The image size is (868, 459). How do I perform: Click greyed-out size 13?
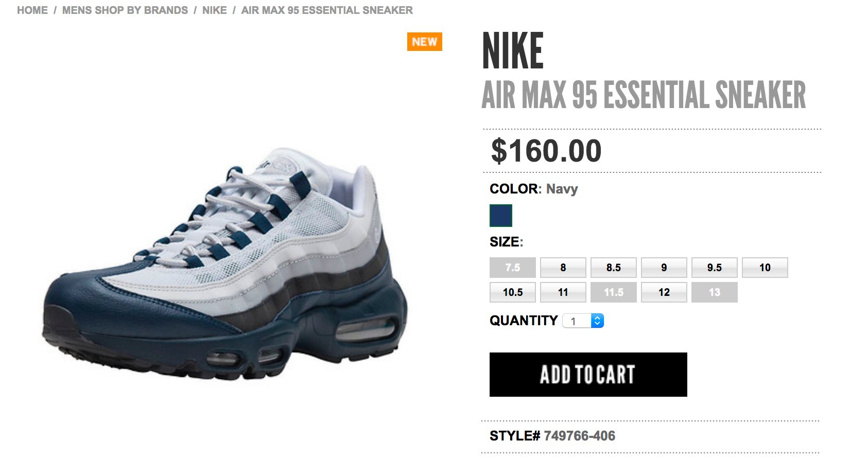[715, 292]
